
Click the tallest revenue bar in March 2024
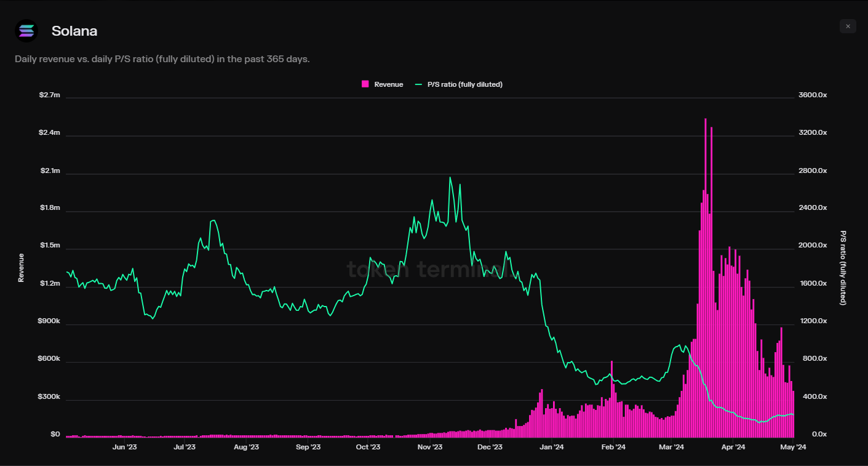click(706, 277)
